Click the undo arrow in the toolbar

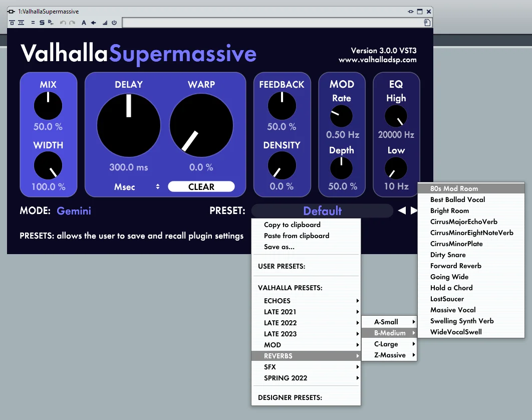point(63,23)
